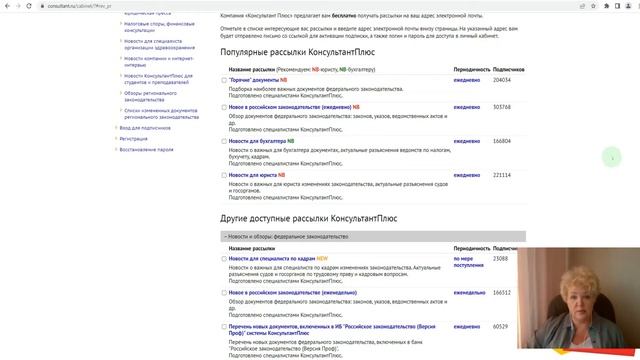Viewport: 640px width, 360px height.
Task: Open Регистрация sidebar link
Action: (133, 139)
